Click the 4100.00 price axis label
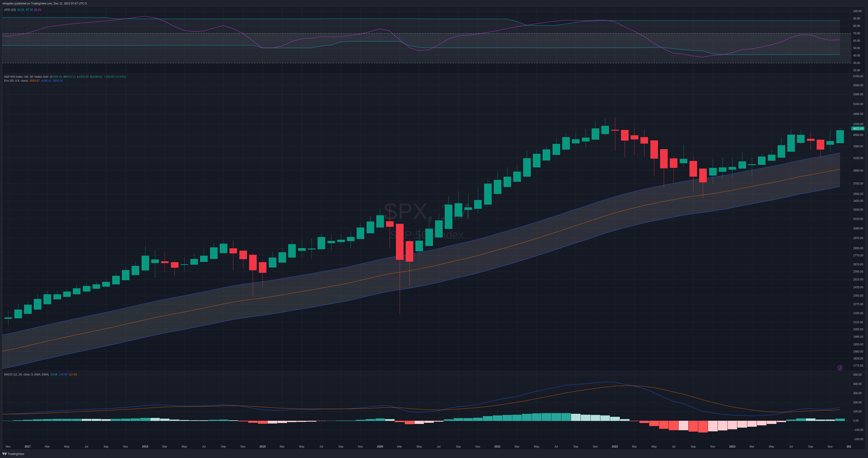 pyautogui.click(x=858, y=158)
